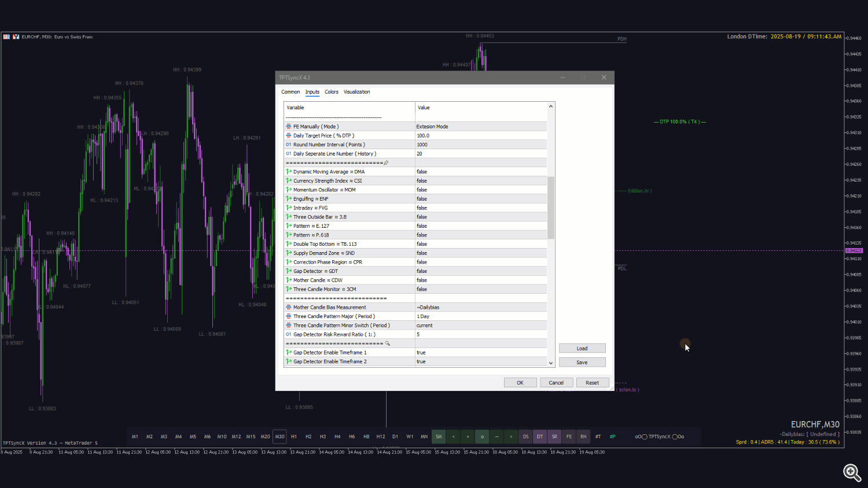Open FE Manually mode value dropdown
Screen dimensions: 868x488
[480, 127]
